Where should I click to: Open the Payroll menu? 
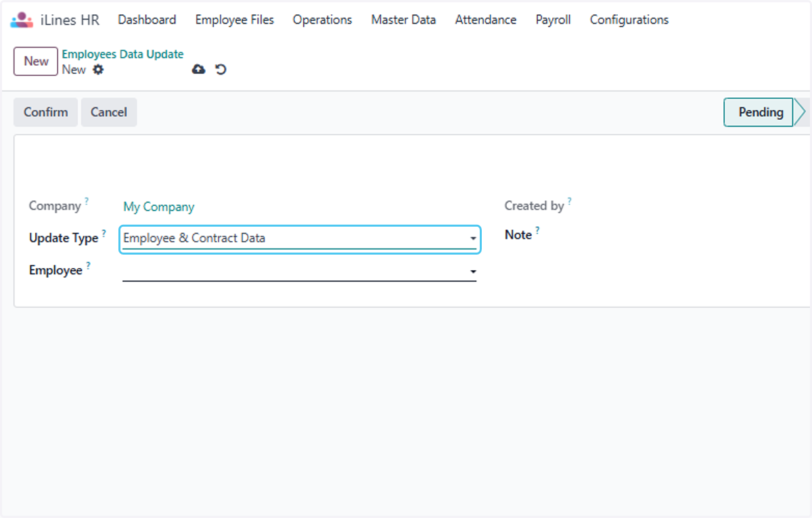pos(553,20)
